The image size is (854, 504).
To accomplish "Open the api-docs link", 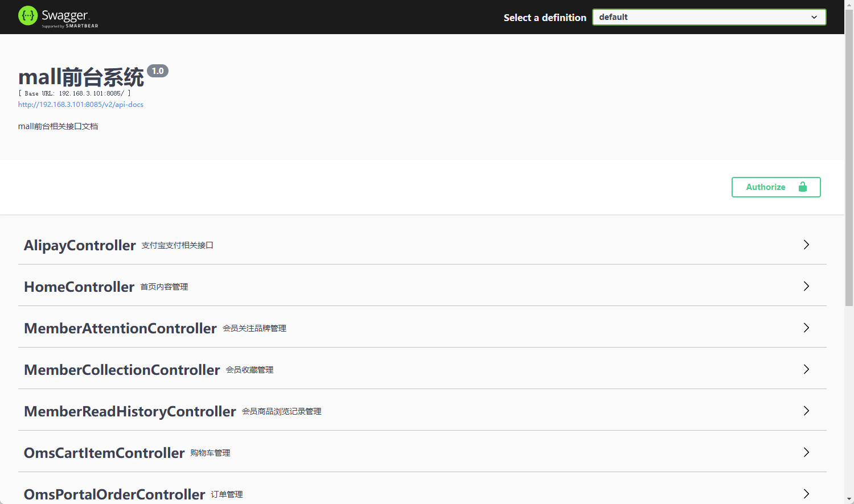I will [x=81, y=105].
